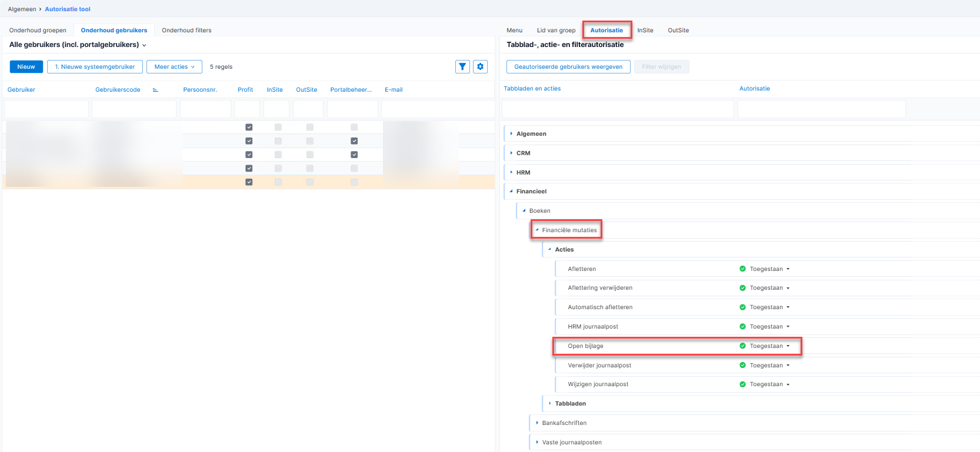This screenshot has width=980, height=452.
Task: Expand the Bankafschriften tree node
Action: coord(537,423)
